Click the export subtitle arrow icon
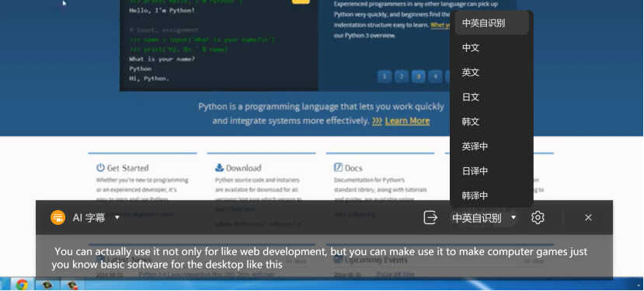This screenshot has height=291, width=644. tap(430, 217)
